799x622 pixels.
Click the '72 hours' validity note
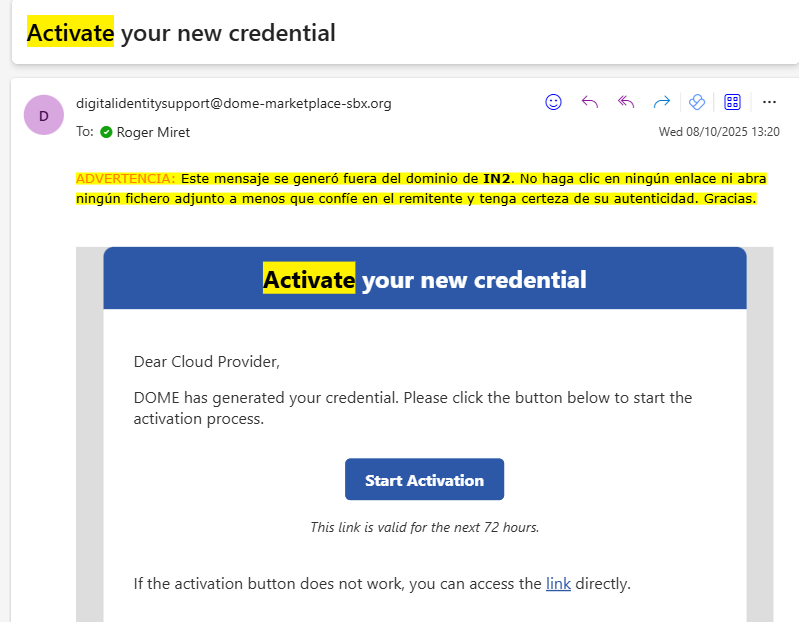[x=424, y=527]
